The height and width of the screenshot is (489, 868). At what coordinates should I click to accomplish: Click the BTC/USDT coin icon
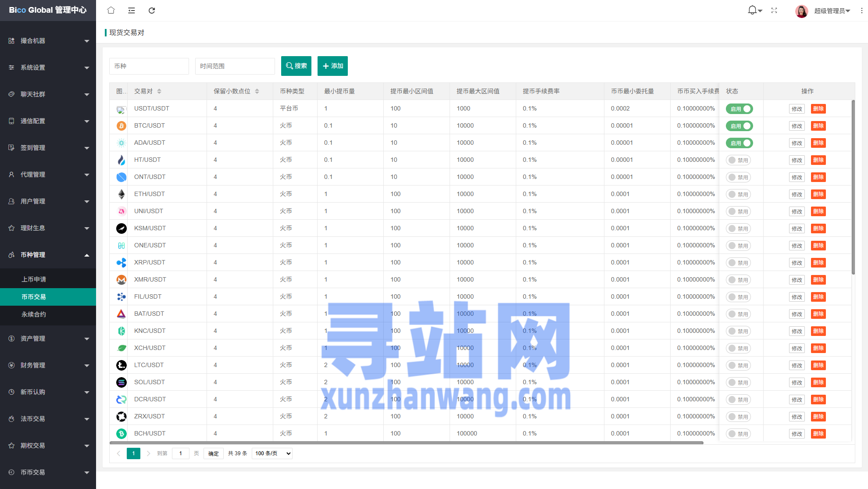(x=121, y=126)
